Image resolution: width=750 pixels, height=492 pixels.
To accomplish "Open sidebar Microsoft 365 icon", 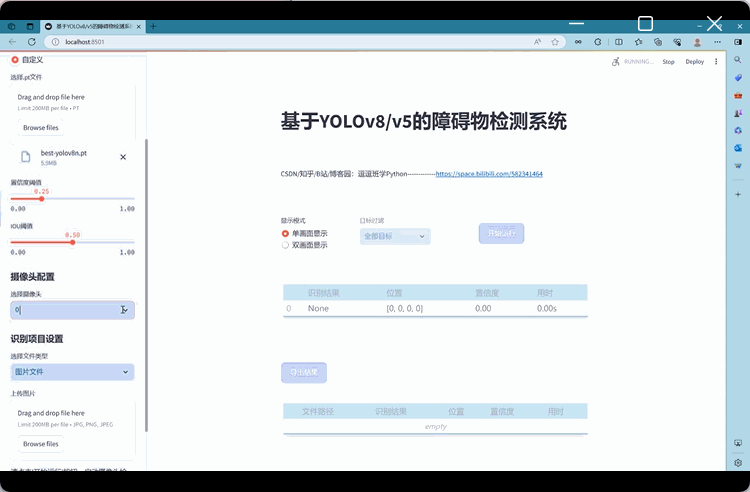I will tap(738, 131).
